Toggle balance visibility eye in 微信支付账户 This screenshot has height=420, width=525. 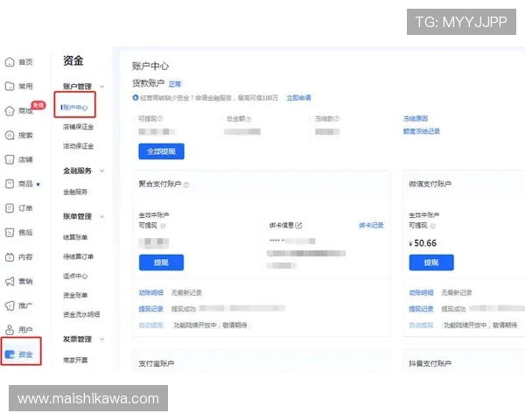433,226
